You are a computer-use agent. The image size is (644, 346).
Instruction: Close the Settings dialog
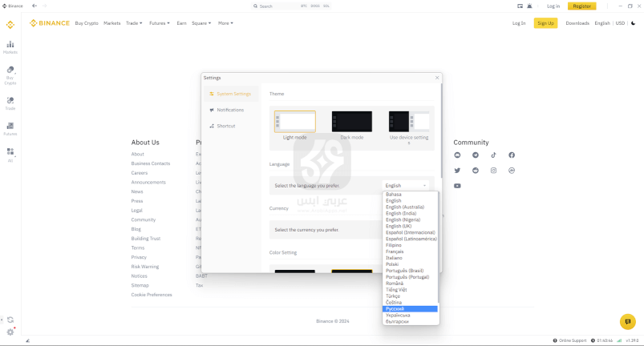pos(437,78)
